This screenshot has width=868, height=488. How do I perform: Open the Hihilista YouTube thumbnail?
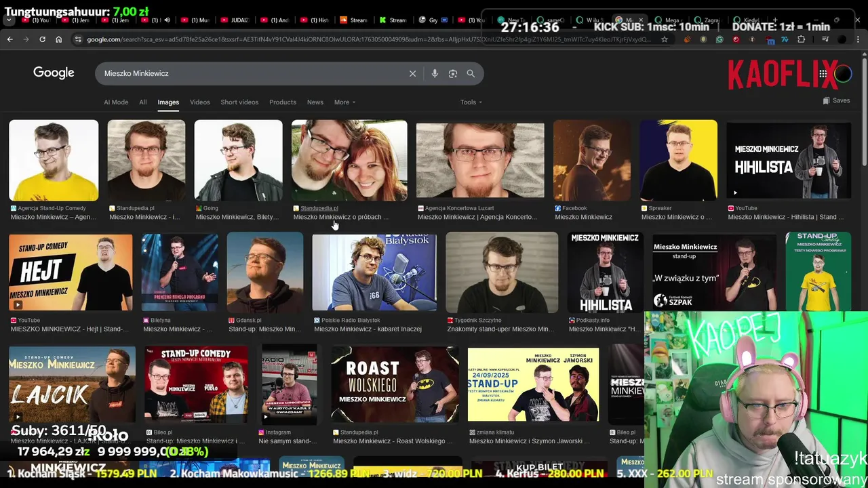click(789, 161)
